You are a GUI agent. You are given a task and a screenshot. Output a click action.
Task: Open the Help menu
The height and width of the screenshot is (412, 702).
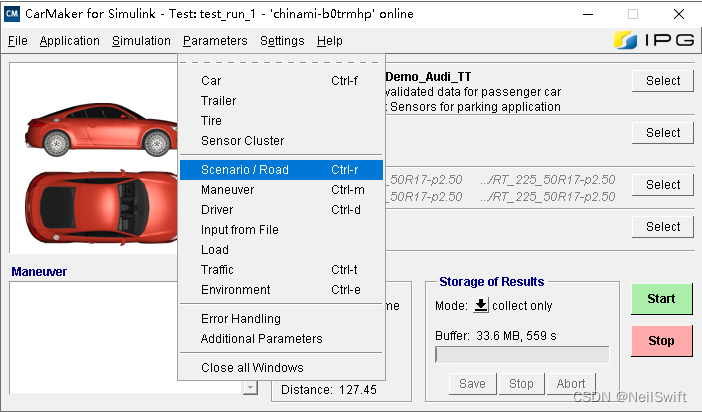coord(330,41)
